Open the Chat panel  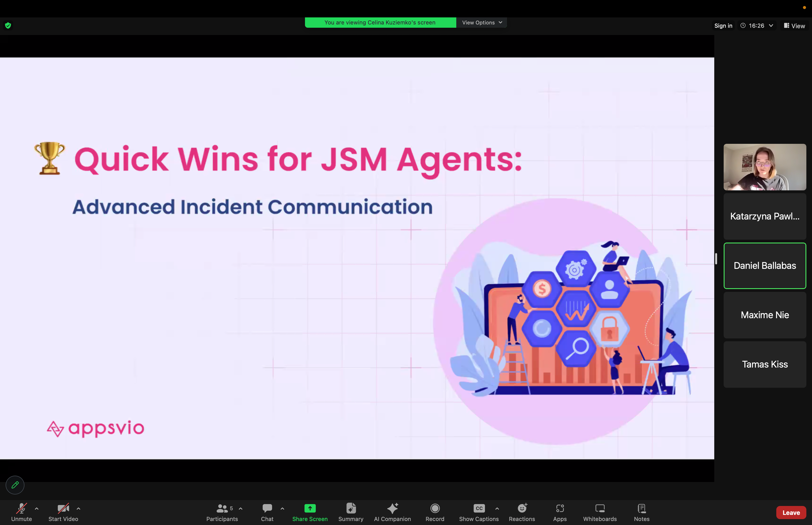(x=267, y=512)
